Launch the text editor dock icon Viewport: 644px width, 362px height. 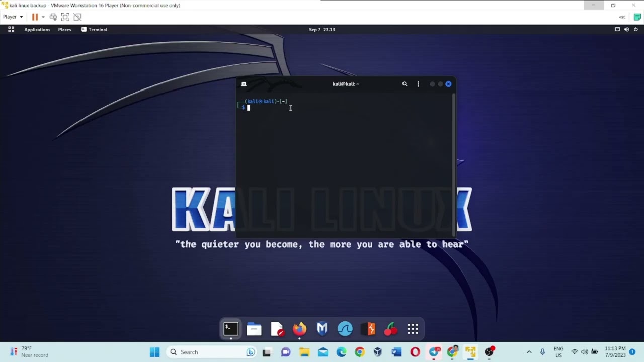pos(277,329)
